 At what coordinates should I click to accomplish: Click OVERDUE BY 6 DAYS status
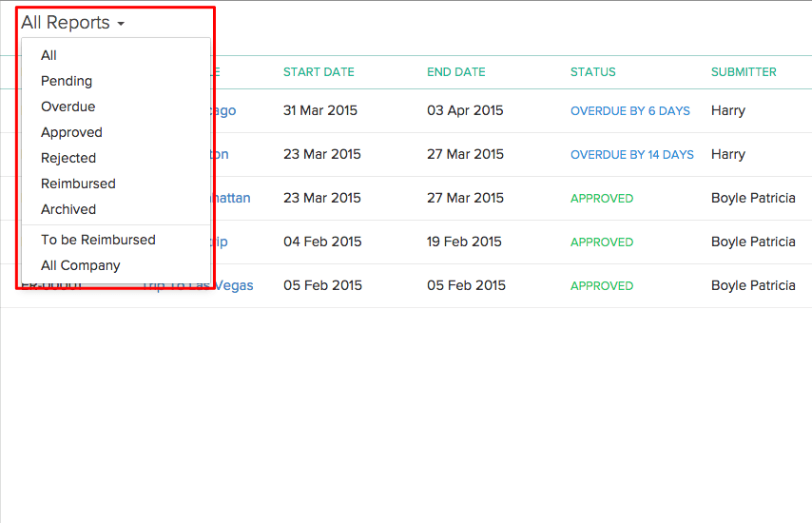pos(630,111)
